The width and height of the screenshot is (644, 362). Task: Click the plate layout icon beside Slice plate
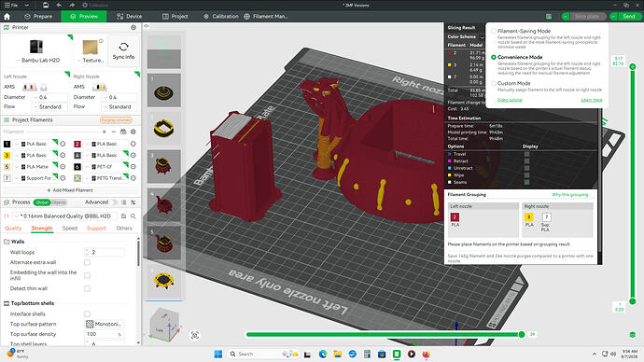(549, 17)
